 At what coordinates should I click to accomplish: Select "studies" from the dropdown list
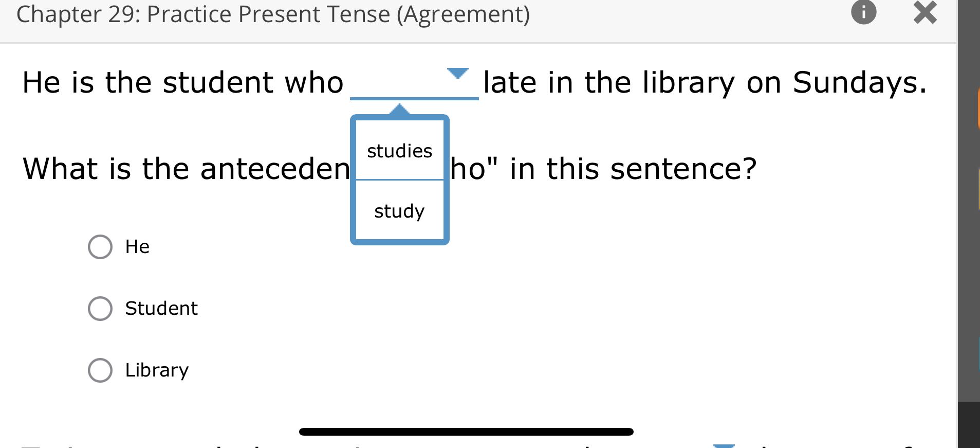pyautogui.click(x=399, y=151)
